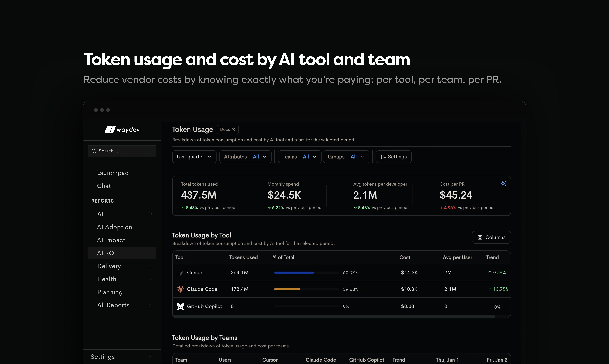Click the Cursor trend up arrow

[x=490, y=273]
